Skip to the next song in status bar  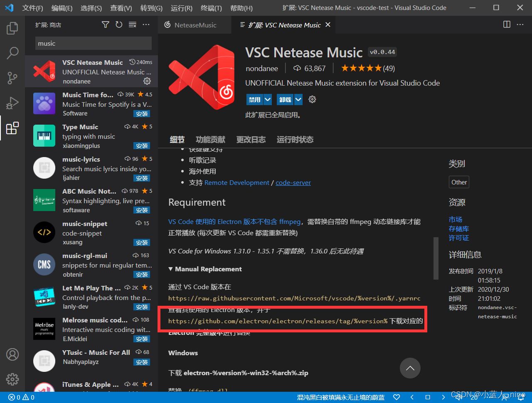tap(443, 397)
